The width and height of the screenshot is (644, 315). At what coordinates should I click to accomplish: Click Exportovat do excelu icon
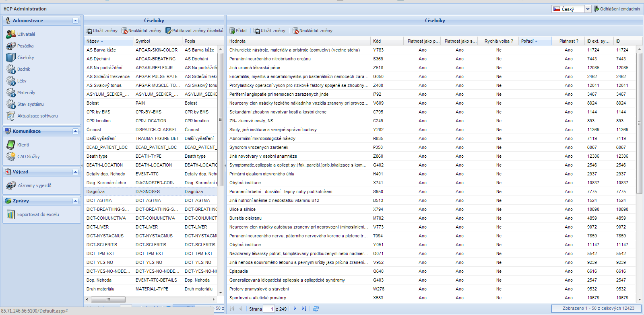[x=11, y=214]
